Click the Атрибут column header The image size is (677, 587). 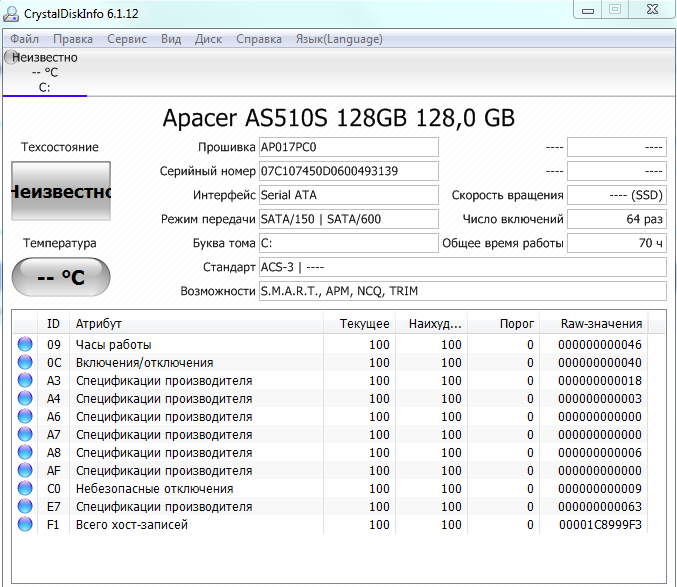tap(196, 323)
